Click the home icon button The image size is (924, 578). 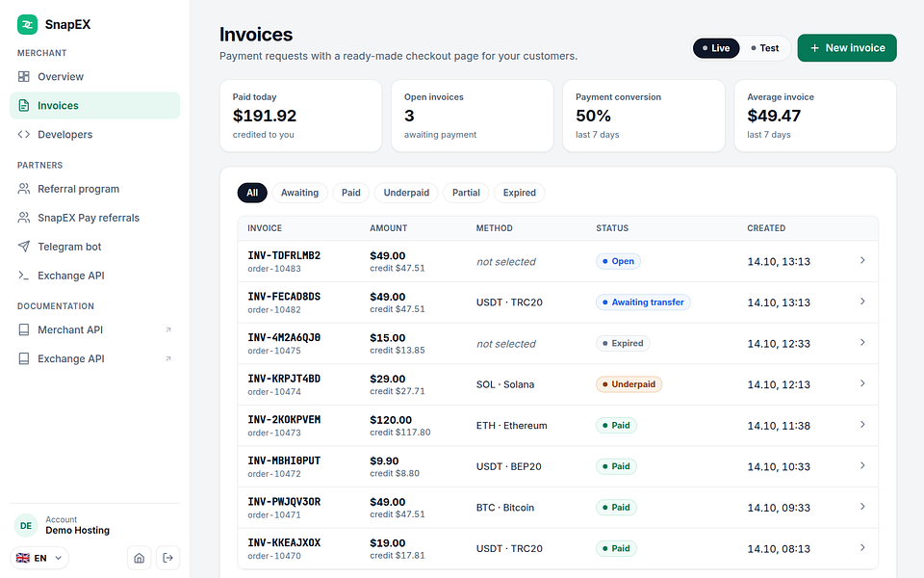click(139, 558)
